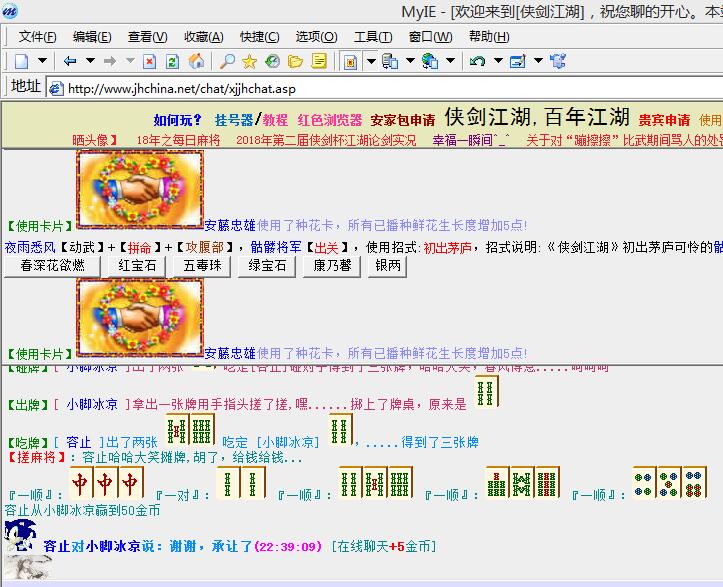Click the yellow notes page icon
The width and height of the screenshot is (723, 587).
click(319, 61)
